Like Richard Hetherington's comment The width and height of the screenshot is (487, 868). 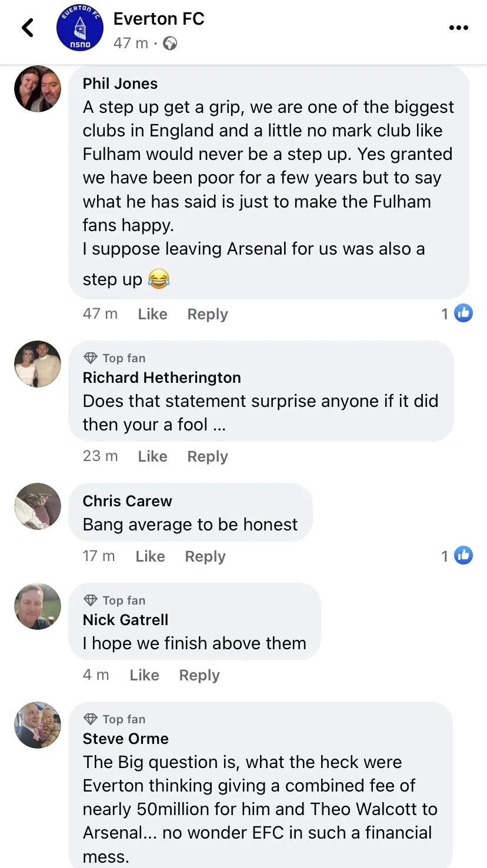[152, 456]
